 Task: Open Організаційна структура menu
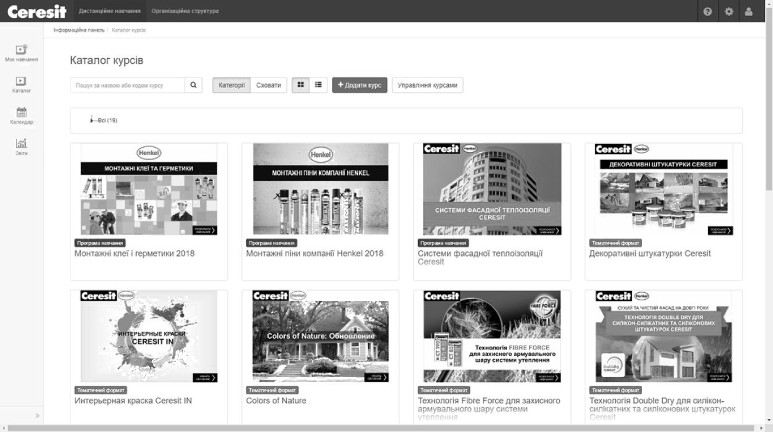pos(185,11)
